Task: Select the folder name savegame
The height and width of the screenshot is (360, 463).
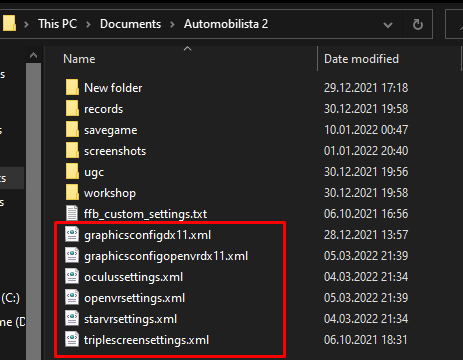Action: click(x=110, y=130)
